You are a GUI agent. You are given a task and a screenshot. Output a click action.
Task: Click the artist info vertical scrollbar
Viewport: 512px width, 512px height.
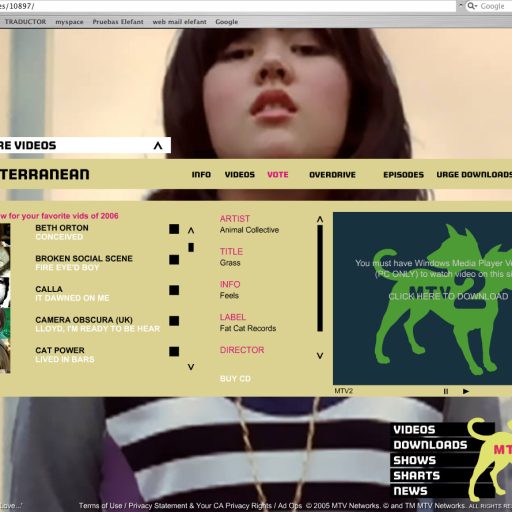click(320, 278)
